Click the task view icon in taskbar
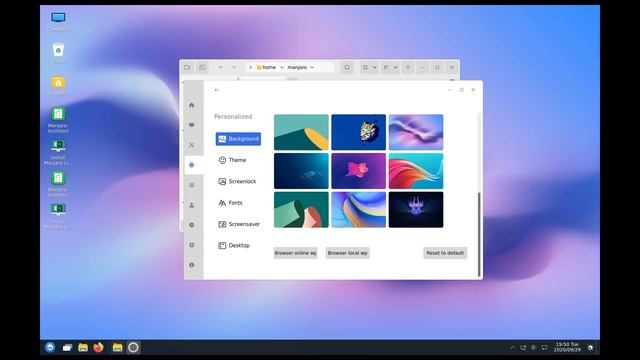 (67, 347)
